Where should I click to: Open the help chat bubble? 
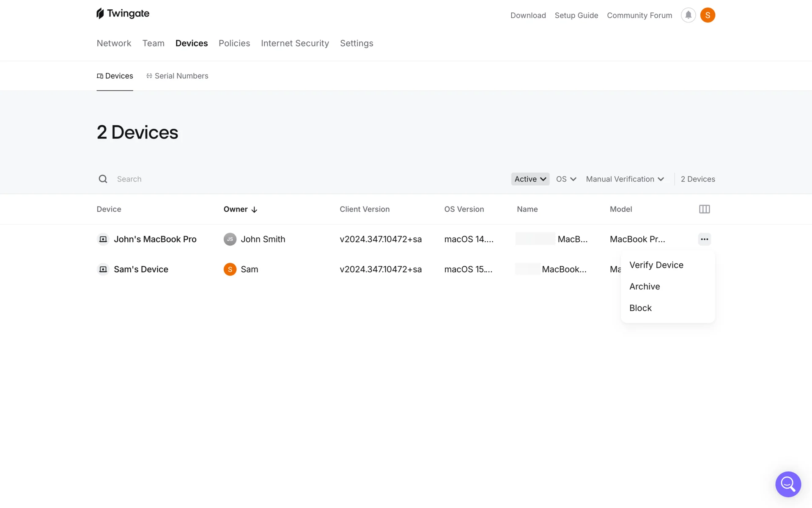coord(788,484)
